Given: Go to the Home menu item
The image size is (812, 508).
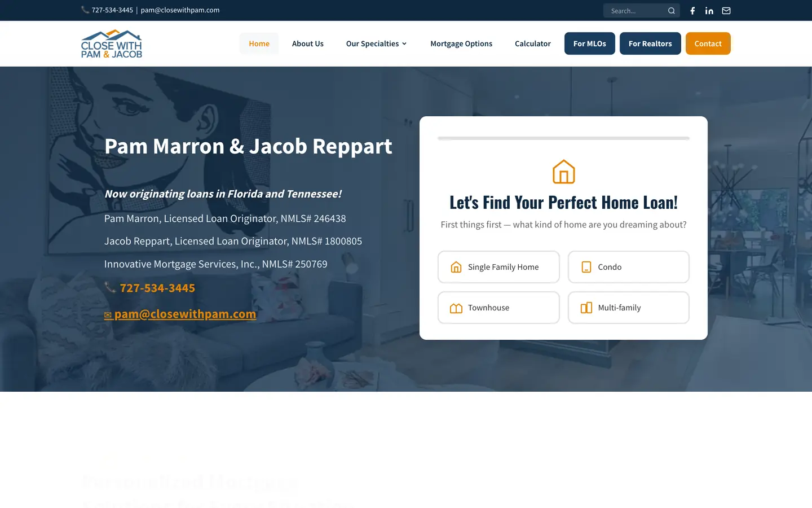Looking at the screenshot, I should (259, 43).
